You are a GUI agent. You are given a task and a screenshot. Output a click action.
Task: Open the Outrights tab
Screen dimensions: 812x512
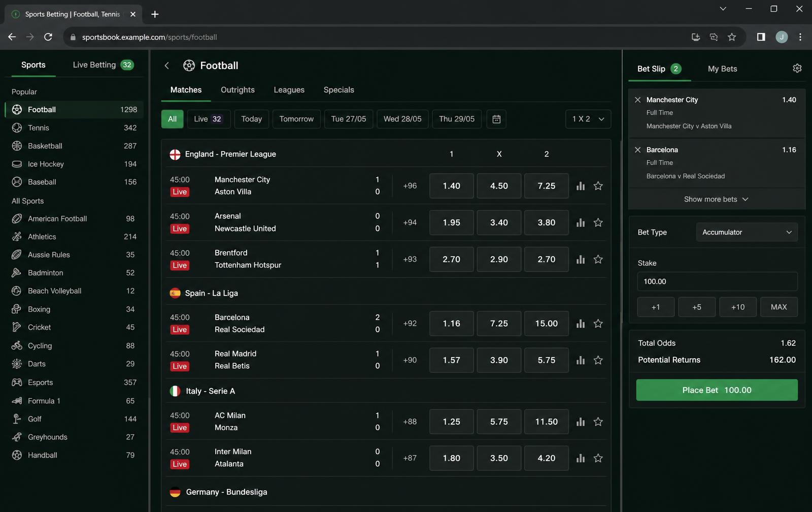tap(238, 90)
